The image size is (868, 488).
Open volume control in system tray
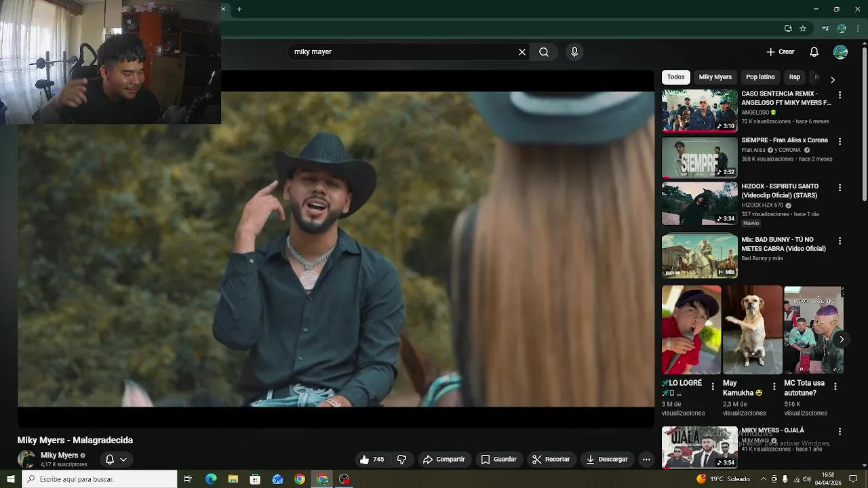[806, 479]
